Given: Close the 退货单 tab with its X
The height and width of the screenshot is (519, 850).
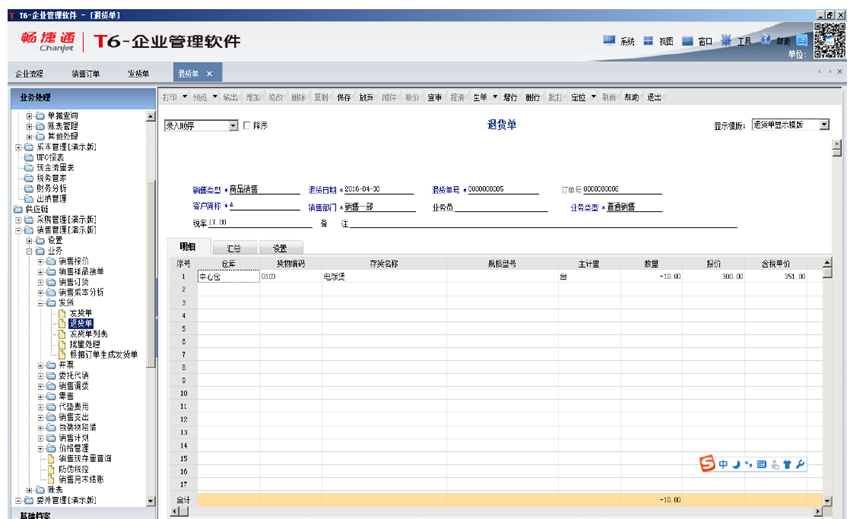Looking at the screenshot, I should coord(209,74).
